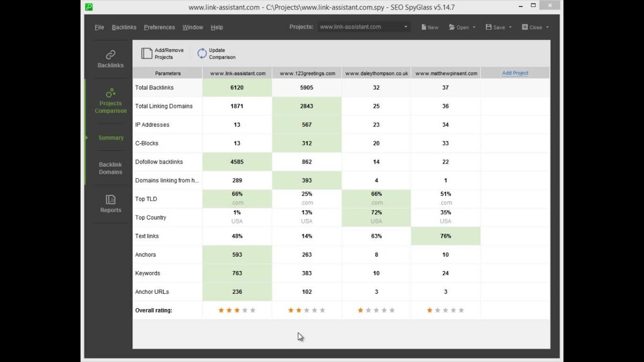Click the www.123greetings.com column header
This screenshot has height=362, width=644.
307,73
